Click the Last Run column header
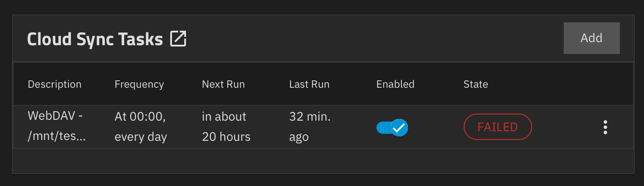The width and height of the screenshot is (644, 186). point(309,84)
